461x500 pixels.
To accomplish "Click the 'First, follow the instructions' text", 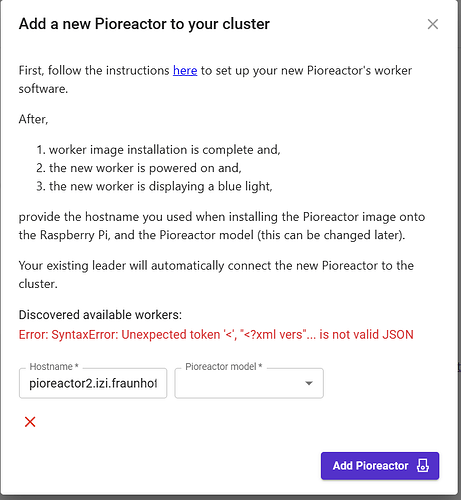I will pyautogui.click(x=94, y=70).
